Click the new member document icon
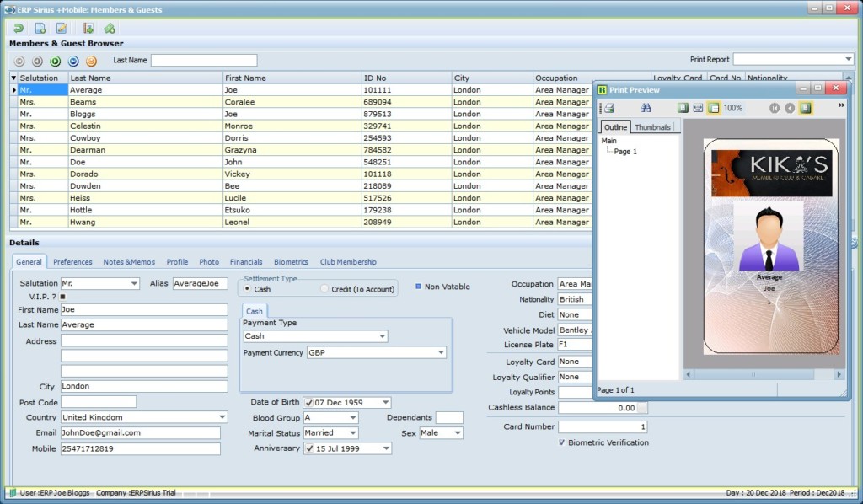The image size is (863, 504). pyautogui.click(x=40, y=28)
